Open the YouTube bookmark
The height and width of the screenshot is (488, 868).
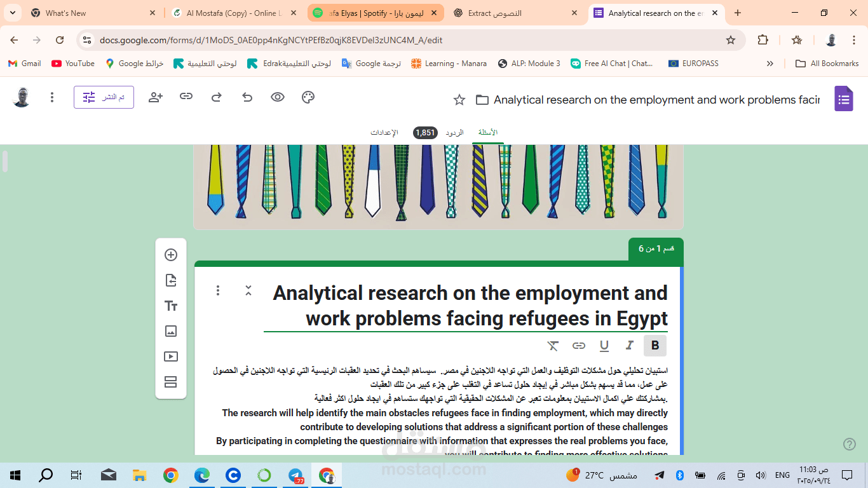click(73, 64)
